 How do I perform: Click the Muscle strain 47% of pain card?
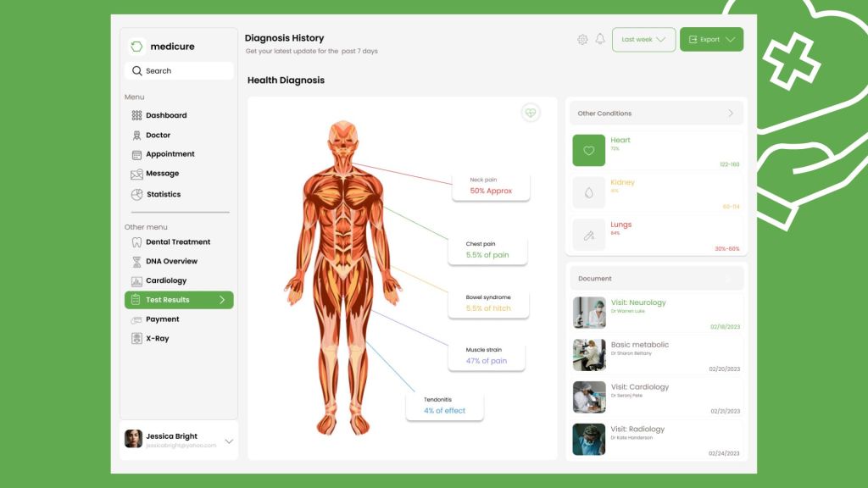487,357
